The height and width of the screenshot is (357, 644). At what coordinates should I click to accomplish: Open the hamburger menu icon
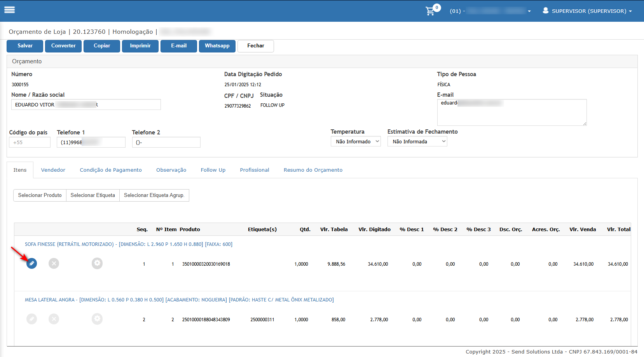[x=10, y=10]
